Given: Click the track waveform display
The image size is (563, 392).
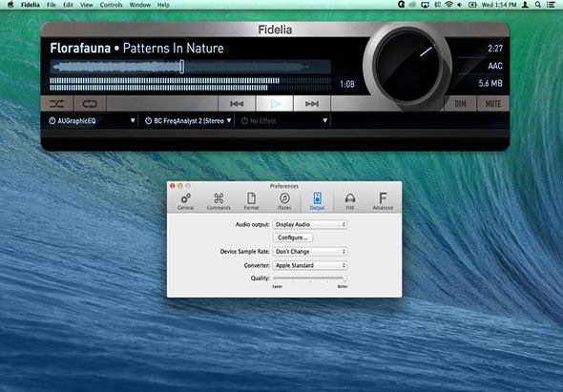Looking at the screenshot, I should click(190, 67).
